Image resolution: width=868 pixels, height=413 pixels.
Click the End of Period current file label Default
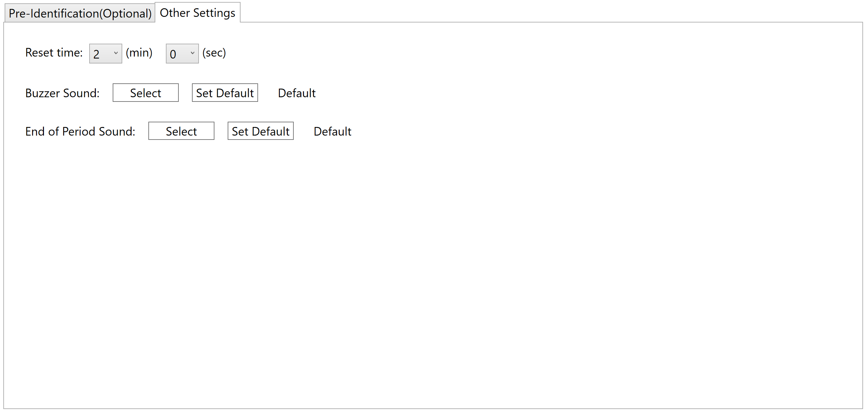pos(332,131)
